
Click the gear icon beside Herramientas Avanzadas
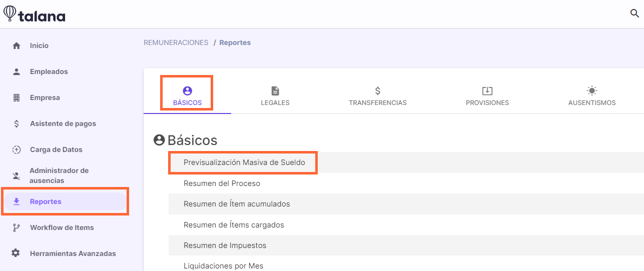tap(16, 253)
